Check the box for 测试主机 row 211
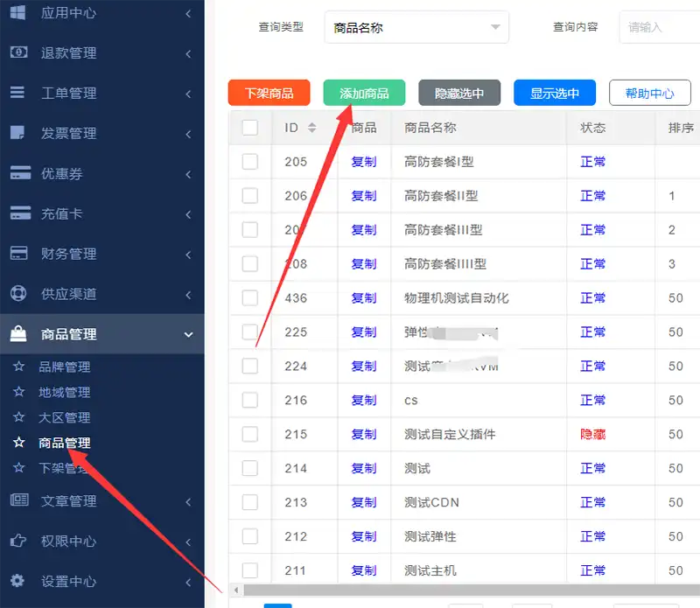The height and width of the screenshot is (608, 700). [250, 570]
